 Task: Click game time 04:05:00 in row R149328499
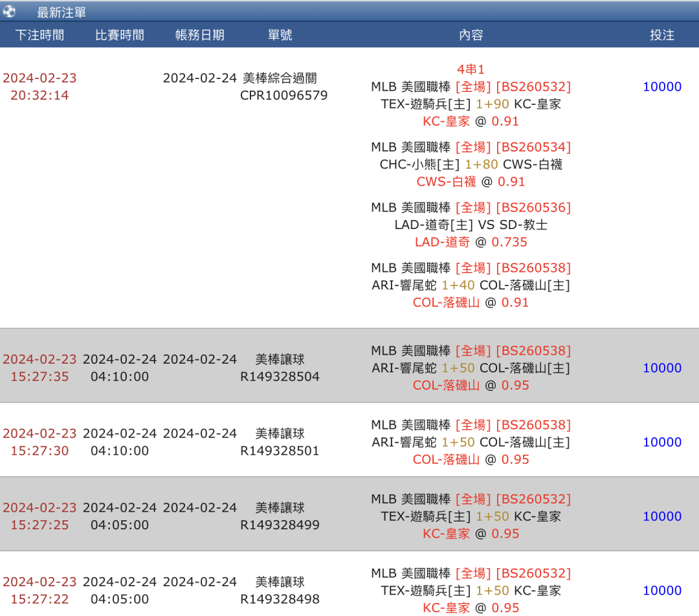120,525
